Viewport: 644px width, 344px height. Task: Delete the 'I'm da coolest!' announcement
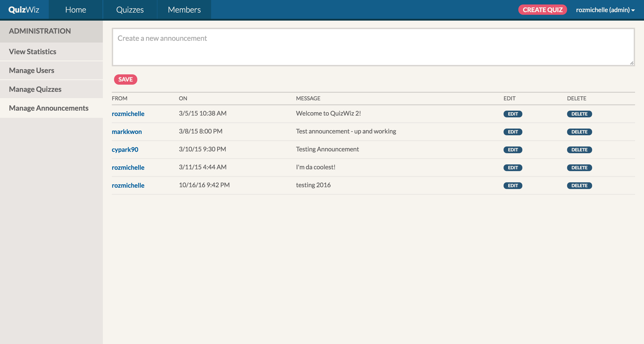tap(579, 168)
